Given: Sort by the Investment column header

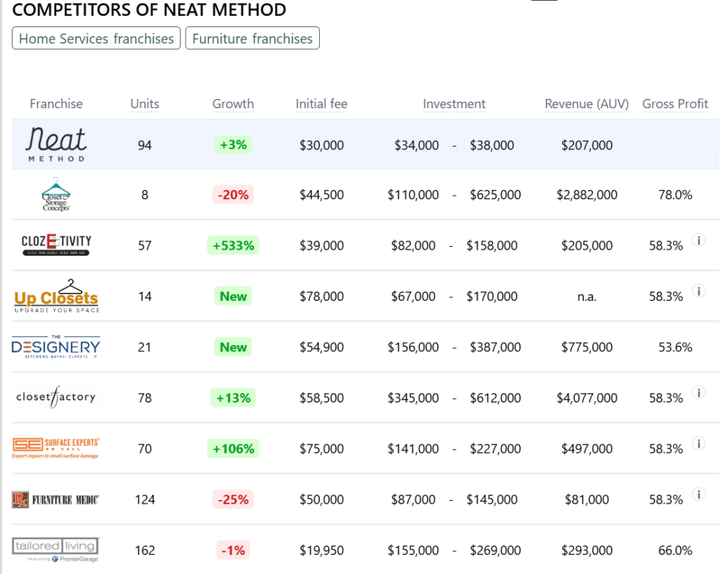Looking at the screenshot, I should [454, 104].
